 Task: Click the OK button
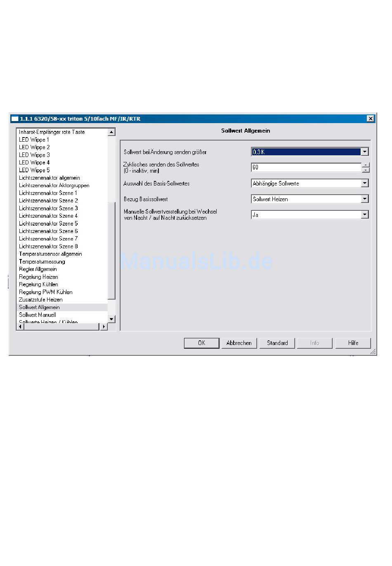(x=201, y=343)
